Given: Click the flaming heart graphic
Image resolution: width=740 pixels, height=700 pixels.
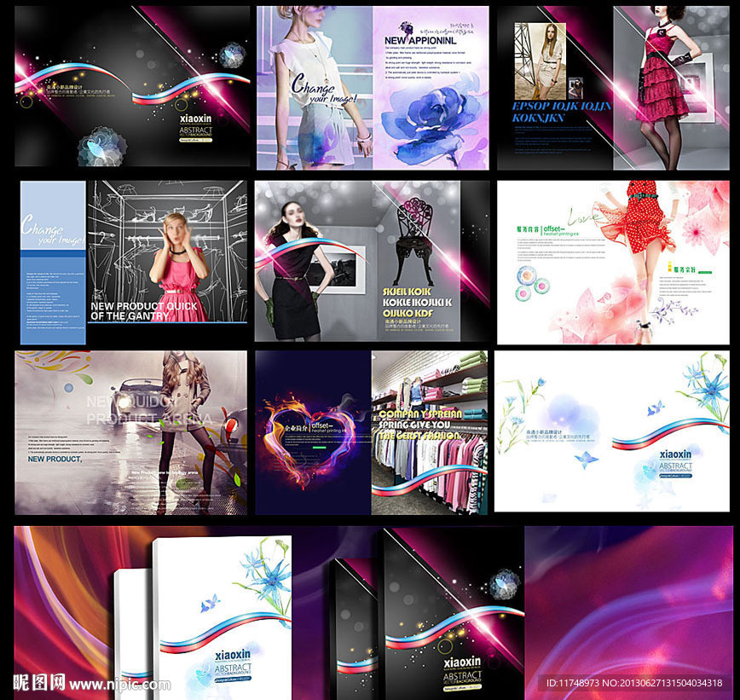Looking at the screenshot, I should point(310,441).
